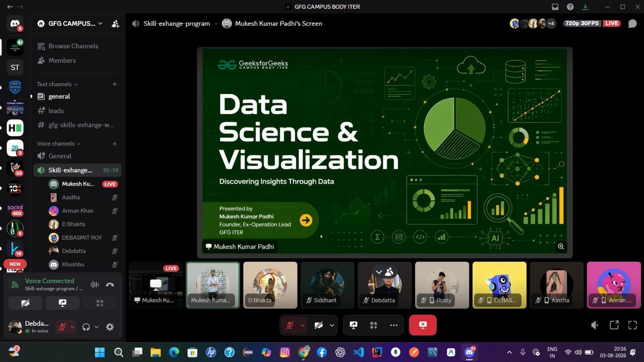The width and height of the screenshot is (644, 362).
Task: Leave the call with the red button
Action: click(x=423, y=325)
